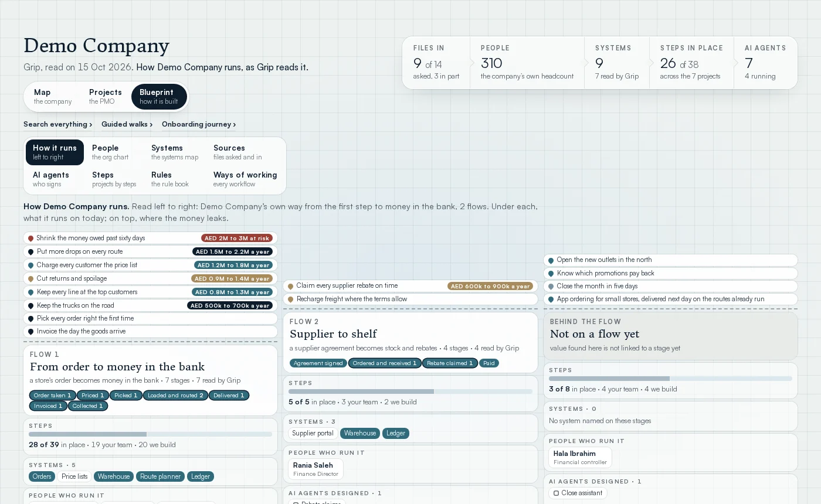821x504 pixels.
Task: Select 'Know which promotions pay back' row
Action: pyautogui.click(x=670, y=273)
